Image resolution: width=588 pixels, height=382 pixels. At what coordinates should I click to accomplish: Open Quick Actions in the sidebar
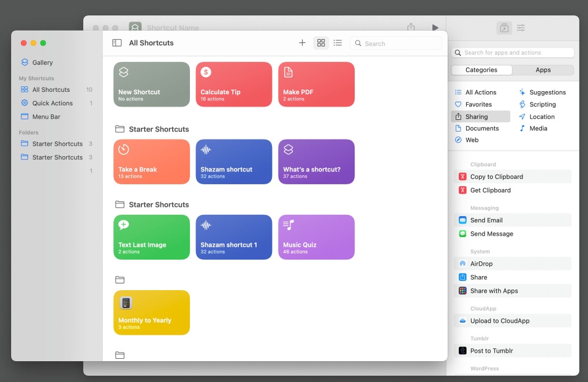click(x=56, y=103)
